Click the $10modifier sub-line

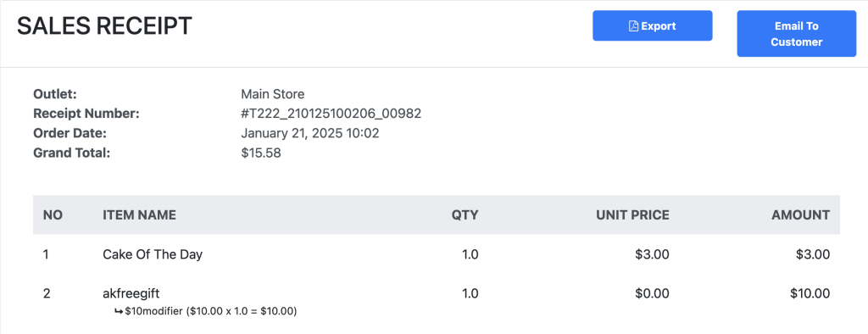pyautogui.click(x=205, y=312)
